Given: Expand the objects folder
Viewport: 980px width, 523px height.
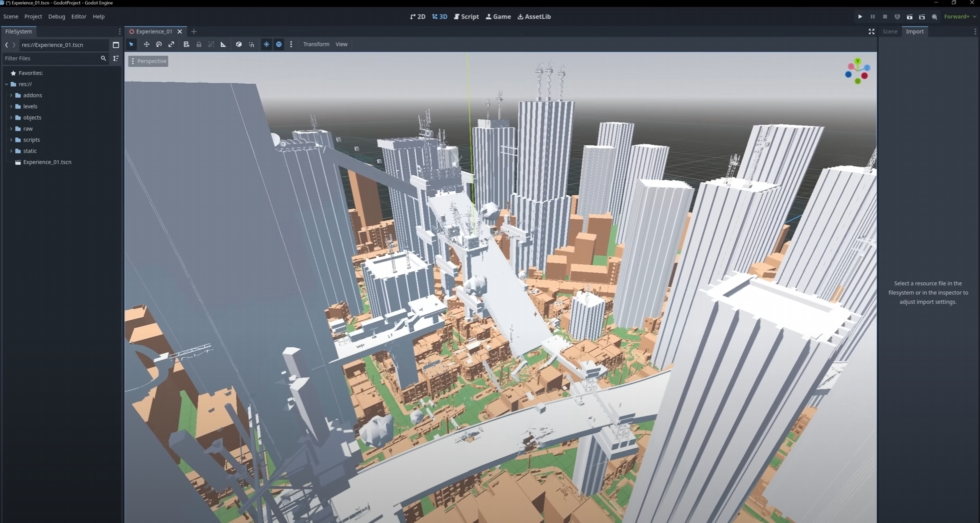Looking at the screenshot, I should pyautogui.click(x=11, y=118).
